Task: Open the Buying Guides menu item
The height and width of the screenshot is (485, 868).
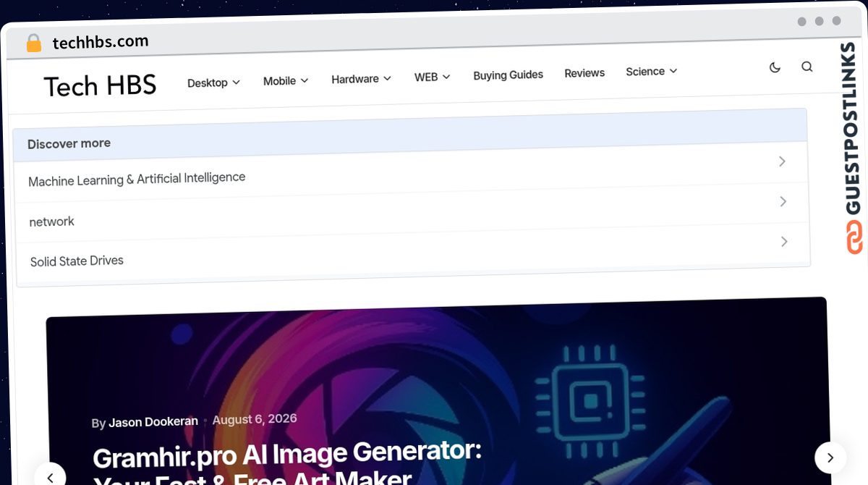Action: pyautogui.click(x=508, y=75)
